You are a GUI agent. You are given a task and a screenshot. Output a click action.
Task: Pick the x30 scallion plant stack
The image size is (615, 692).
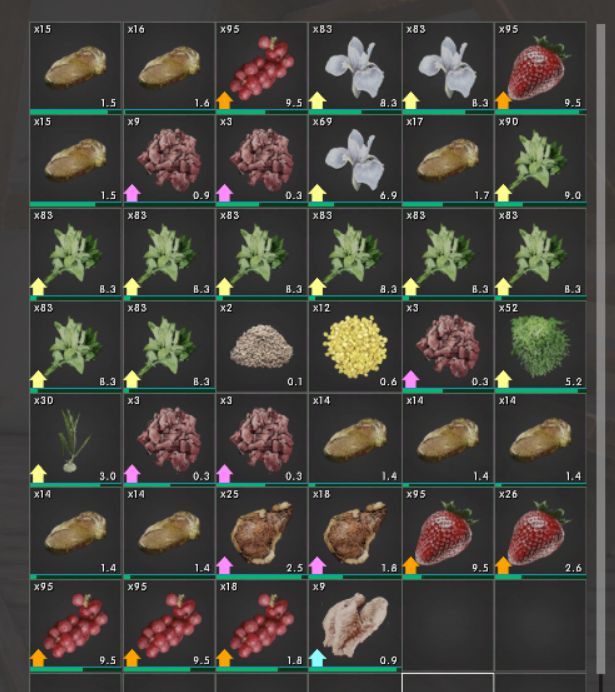[x=75, y=439]
